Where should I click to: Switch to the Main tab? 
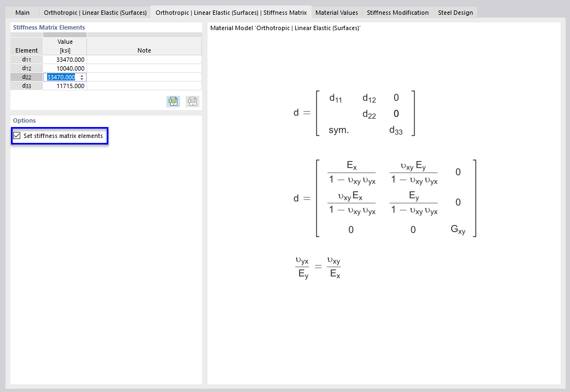tap(22, 11)
